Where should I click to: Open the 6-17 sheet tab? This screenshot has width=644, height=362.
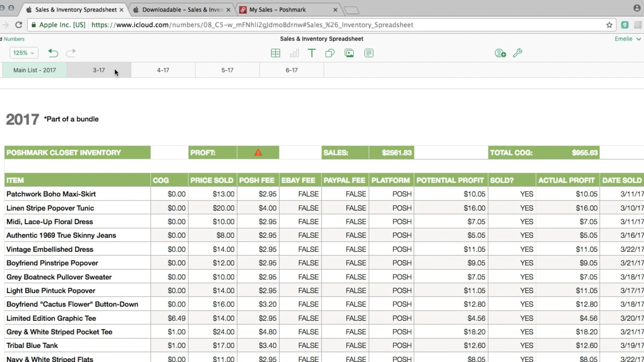coord(291,70)
